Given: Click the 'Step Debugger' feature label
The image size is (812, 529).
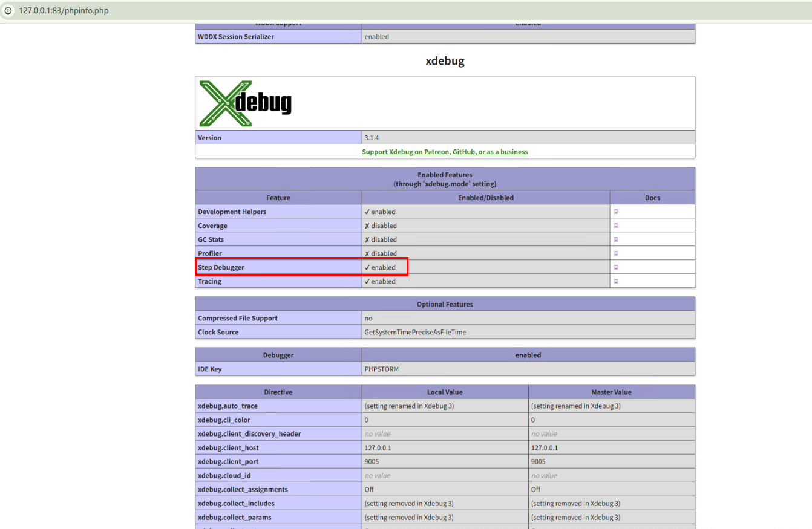Looking at the screenshot, I should [x=221, y=267].
